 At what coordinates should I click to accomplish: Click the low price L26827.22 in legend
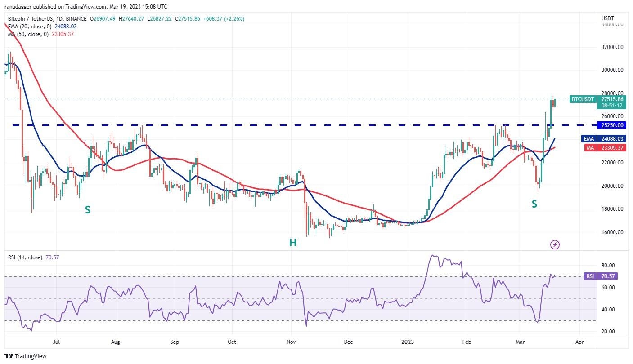(x=160, y=19)
